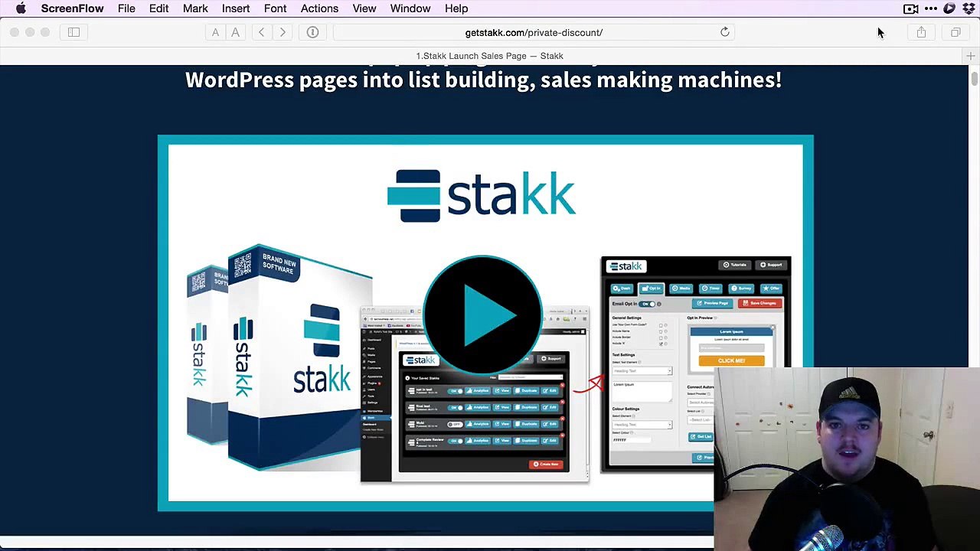
Task: Open the Safari share button
Action: coord(921,32)
